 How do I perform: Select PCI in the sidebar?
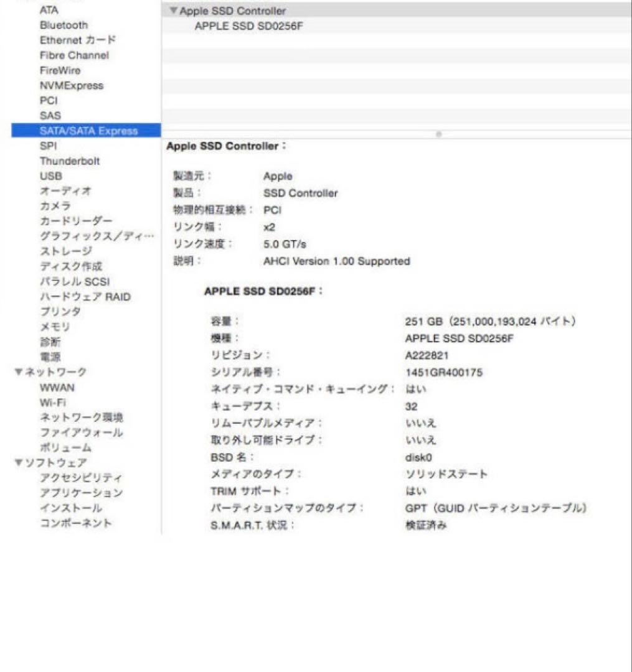tap(49, 101)
